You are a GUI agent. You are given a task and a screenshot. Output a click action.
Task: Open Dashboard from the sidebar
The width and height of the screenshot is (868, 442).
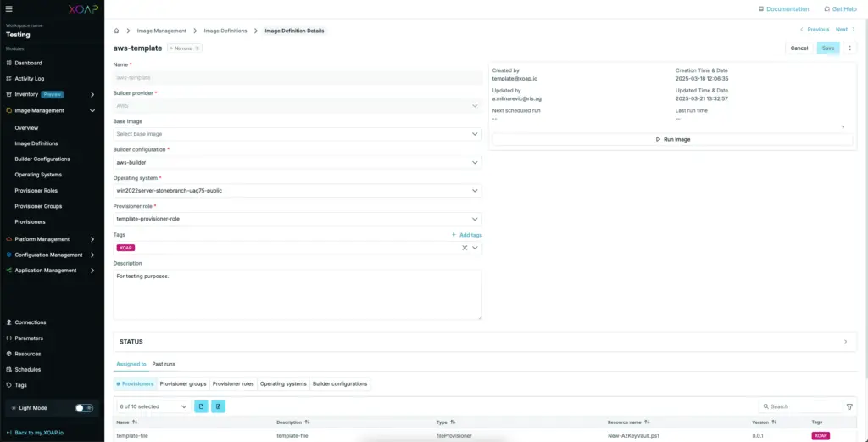pos(28,63)
